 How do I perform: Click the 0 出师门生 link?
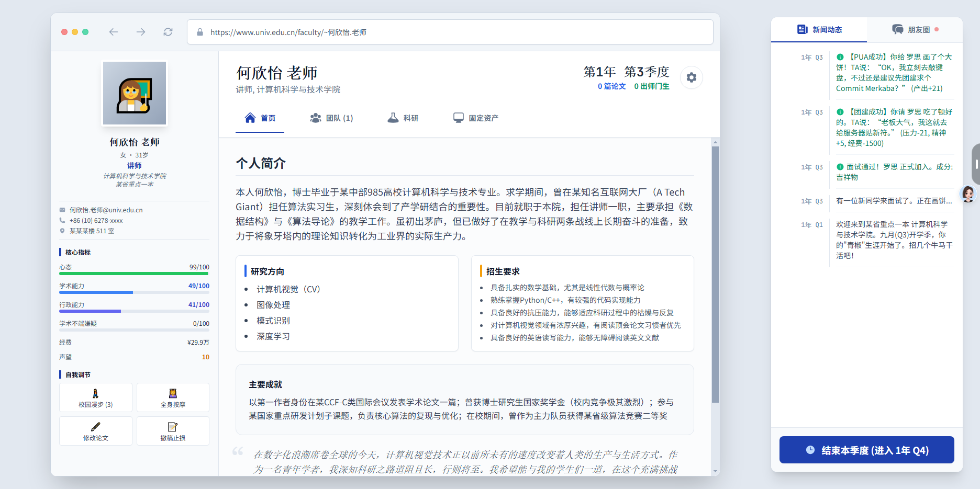[652, 86]
